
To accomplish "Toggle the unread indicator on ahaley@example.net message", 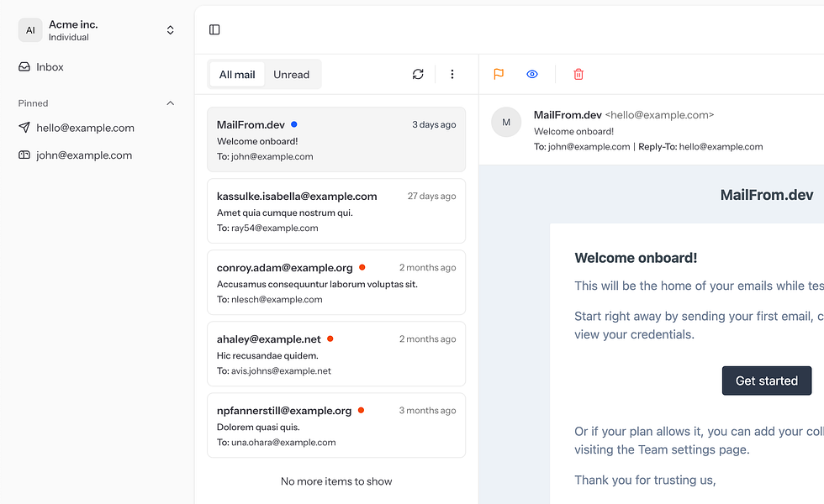I will point(330,339).
